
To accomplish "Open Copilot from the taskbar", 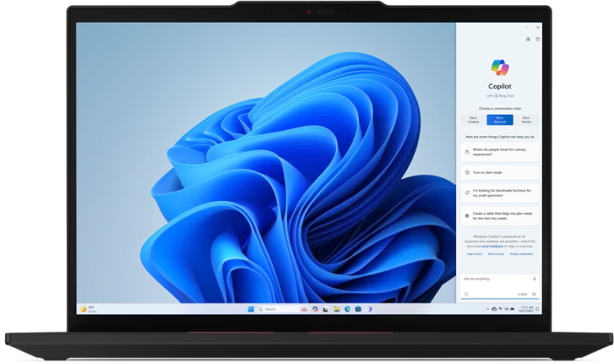I will [315, 310].
